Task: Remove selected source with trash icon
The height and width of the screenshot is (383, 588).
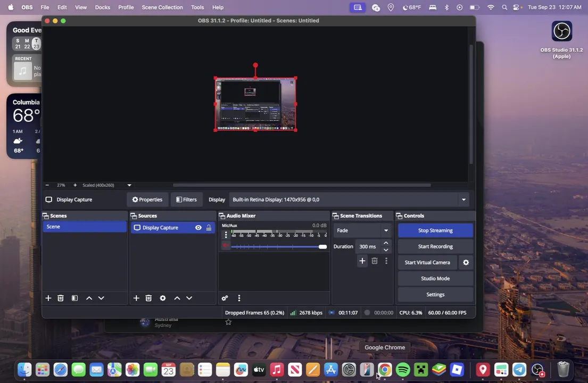Action: pyautogui.click(x=148, y=298)
